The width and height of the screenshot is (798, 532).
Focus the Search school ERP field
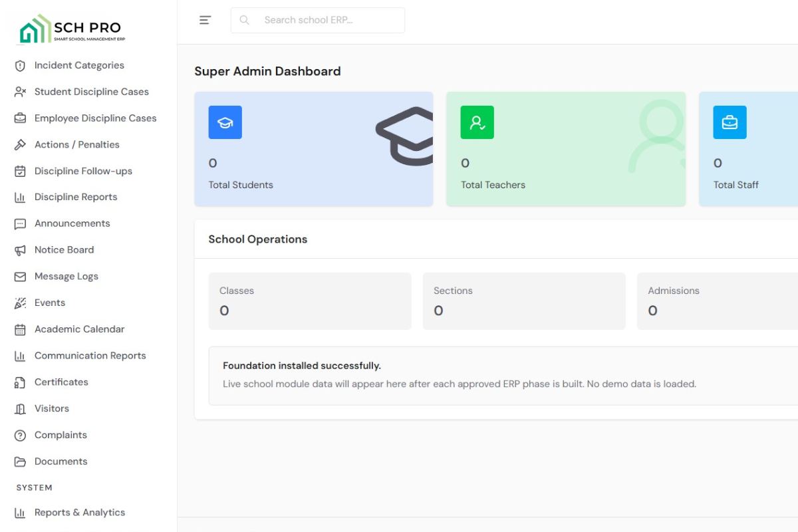(318, 20)
